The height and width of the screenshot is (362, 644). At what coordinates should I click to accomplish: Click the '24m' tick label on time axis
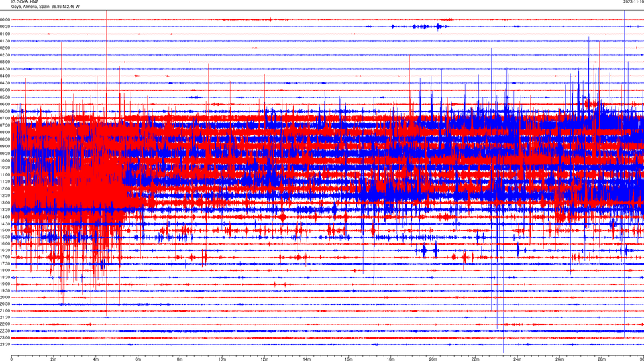coord(517,359)
